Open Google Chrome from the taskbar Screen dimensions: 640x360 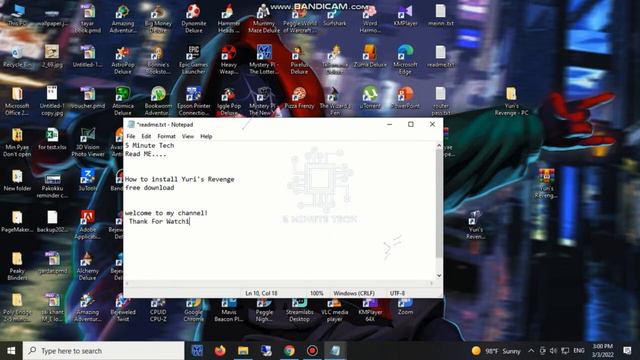[289, 351]
